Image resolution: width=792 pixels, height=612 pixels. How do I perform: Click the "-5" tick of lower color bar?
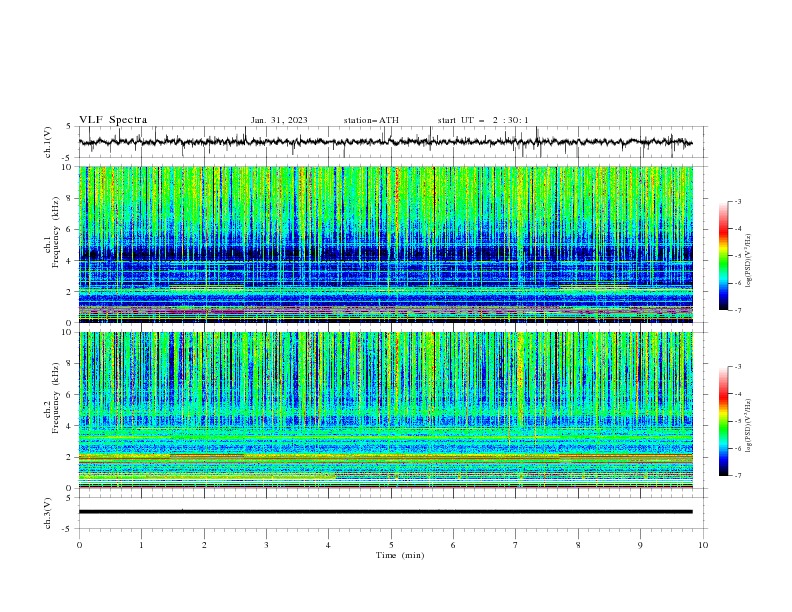pos(738,421)
